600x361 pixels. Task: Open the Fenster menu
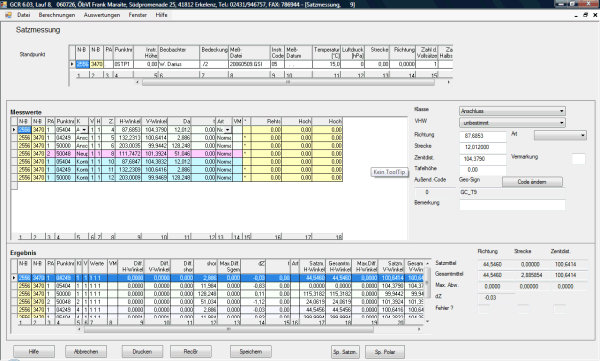pos(138,15)
